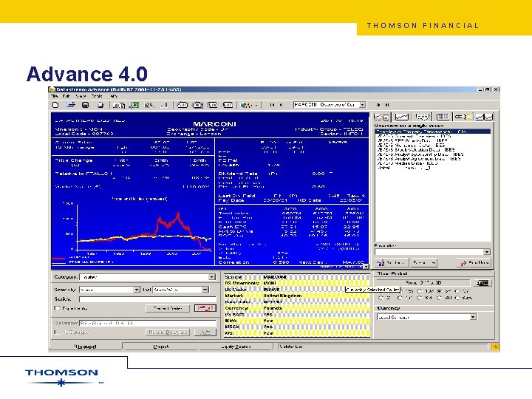This screenshot has width=532, height=399.
Task: Toggle the greyed checkbox under Datatype field
Action: point(57,332)
